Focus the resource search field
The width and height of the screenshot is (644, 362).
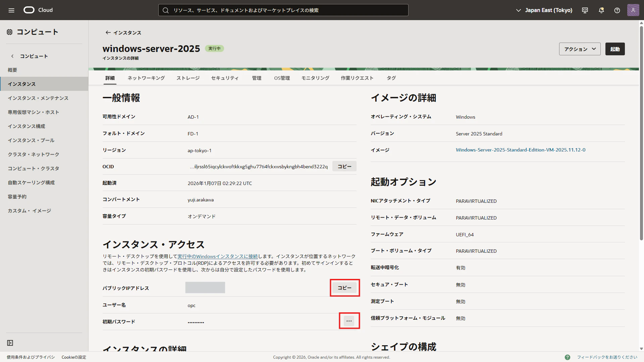(x=283, y=10)
